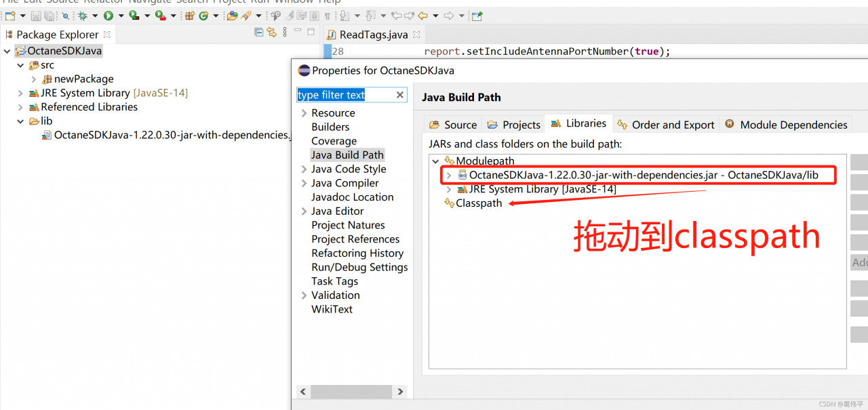Expand the newPackage tree node
Viewport: 868px width, 410px height.
click(34, 79)
